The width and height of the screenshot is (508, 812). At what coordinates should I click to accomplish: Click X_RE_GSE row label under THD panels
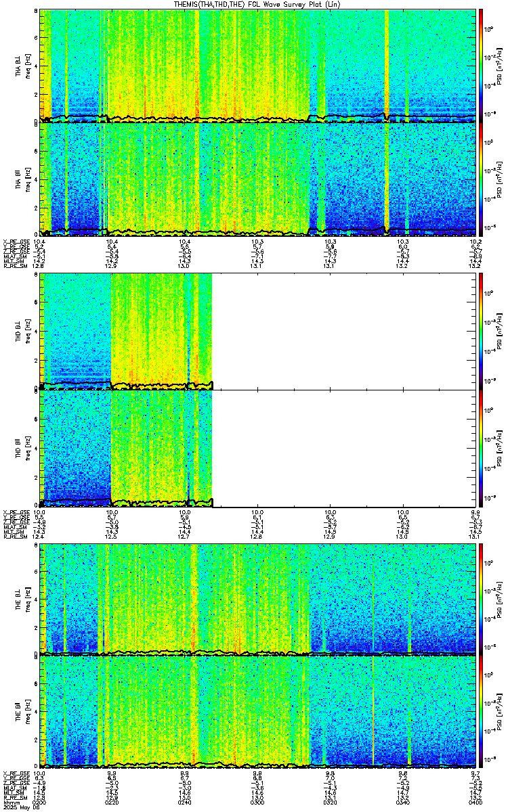pyautogui.click(x=16, y=512)
